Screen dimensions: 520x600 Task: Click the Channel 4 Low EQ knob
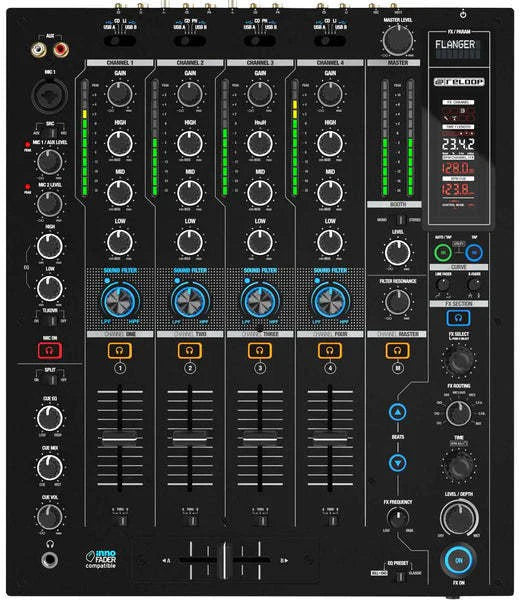330,242
